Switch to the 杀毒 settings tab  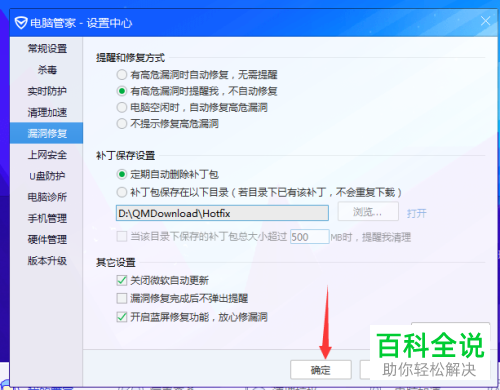47,70
